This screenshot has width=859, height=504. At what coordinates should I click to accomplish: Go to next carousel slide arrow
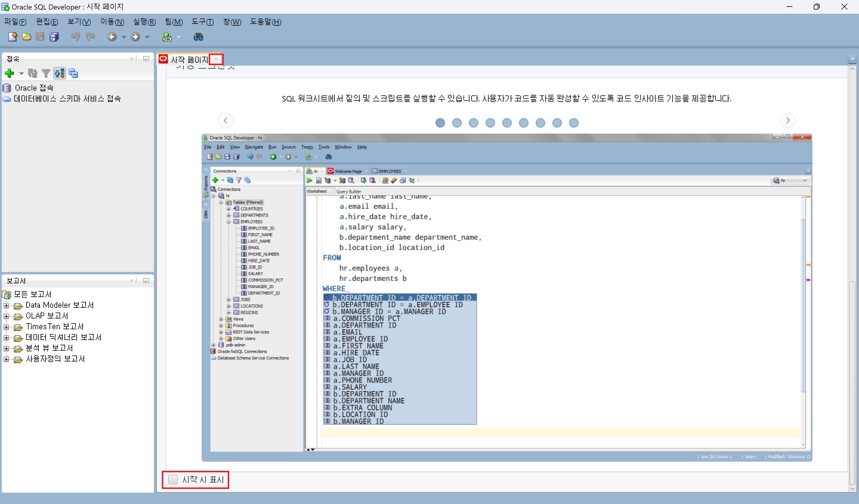[x=788, y=120]
